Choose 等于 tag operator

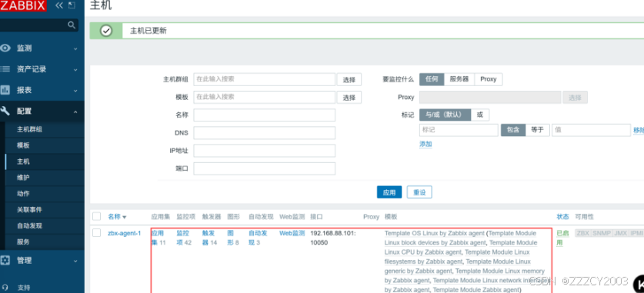(x=537, y=130)
